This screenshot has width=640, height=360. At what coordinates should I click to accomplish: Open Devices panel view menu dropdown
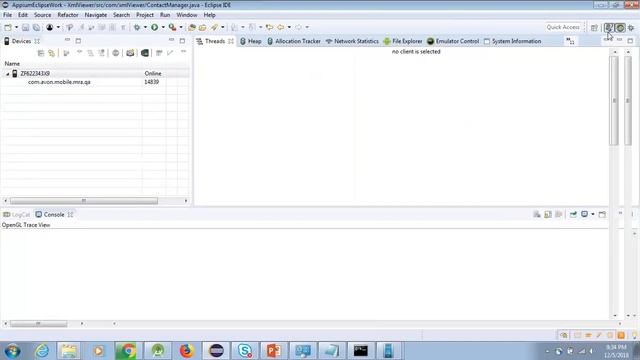point(184,52)
